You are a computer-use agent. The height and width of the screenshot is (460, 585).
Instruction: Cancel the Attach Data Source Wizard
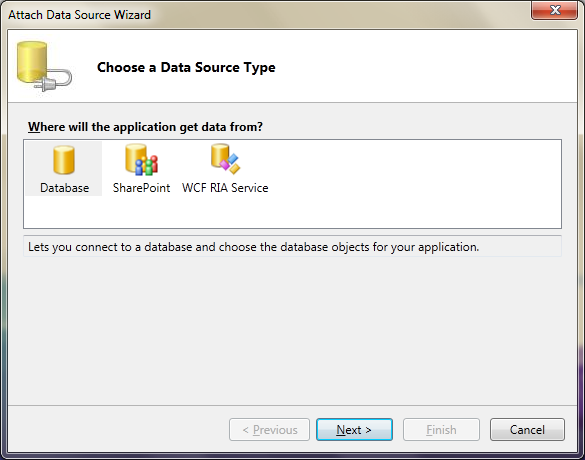point(527,429)
